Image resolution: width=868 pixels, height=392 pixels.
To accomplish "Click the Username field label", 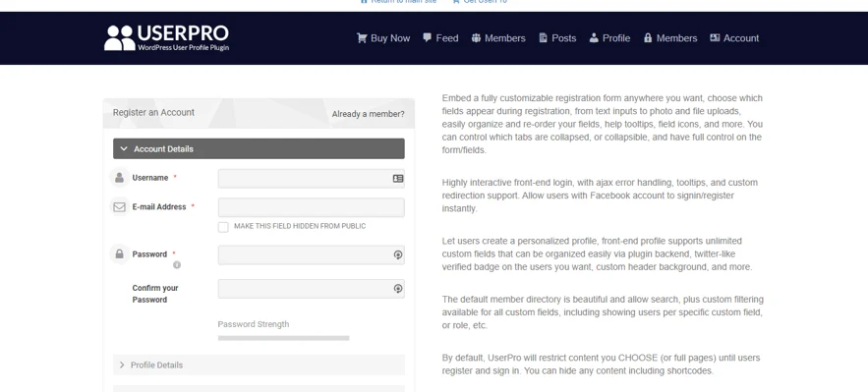I will [150, 178].
